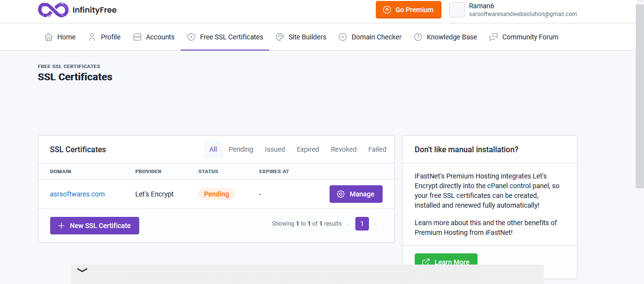
Task: Go to previous results page arrow
Action: tap(349, 224)
